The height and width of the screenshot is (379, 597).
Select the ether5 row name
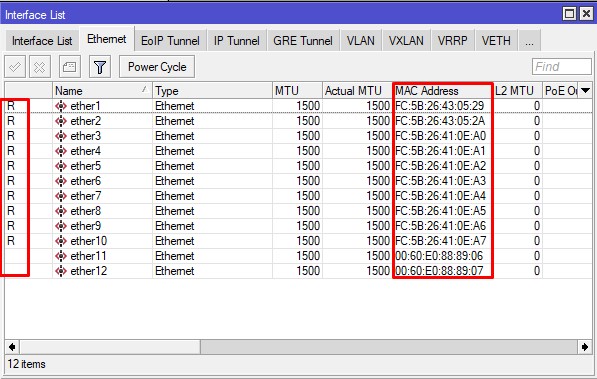point(85,166)
